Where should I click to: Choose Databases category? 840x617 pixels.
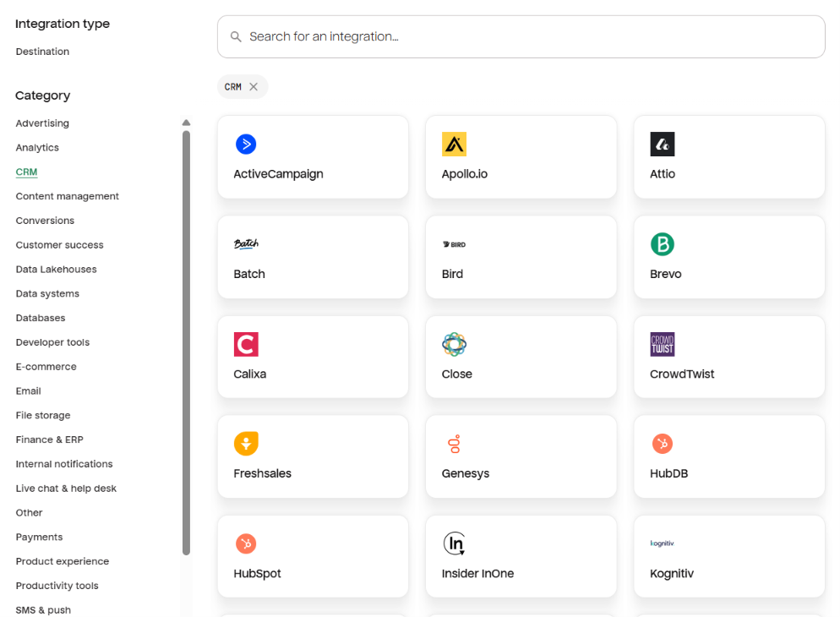41,318
